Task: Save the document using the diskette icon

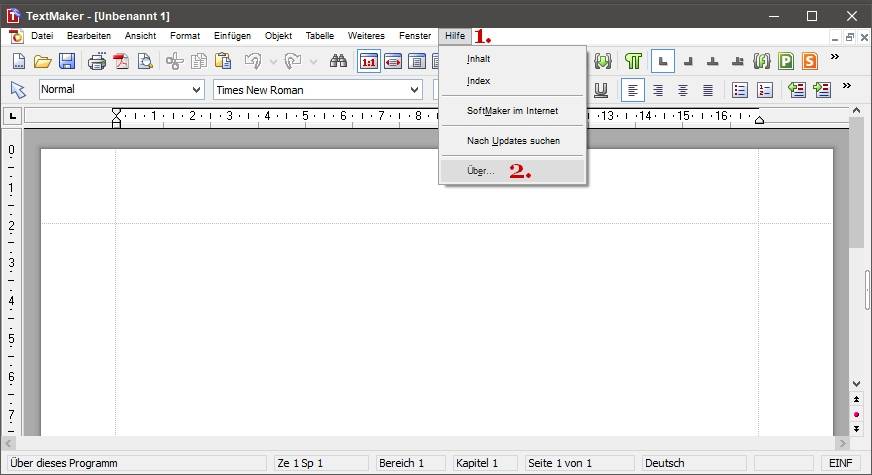Action: [x=67, y=61]
